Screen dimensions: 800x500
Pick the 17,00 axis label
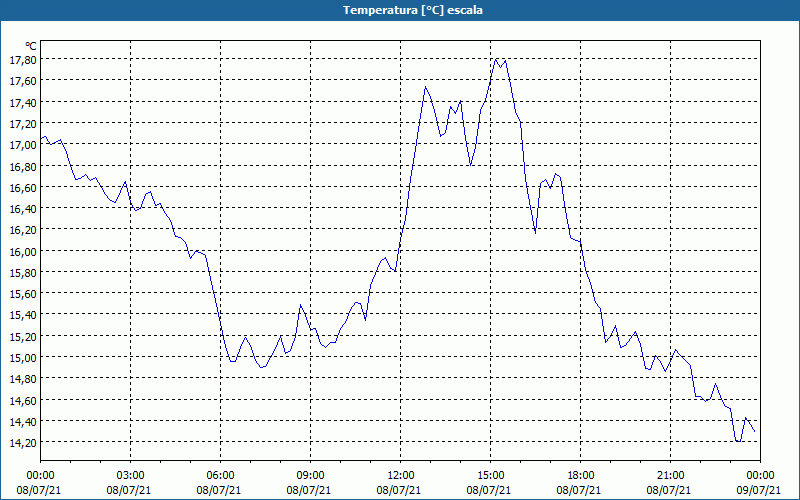pos(23,145)
